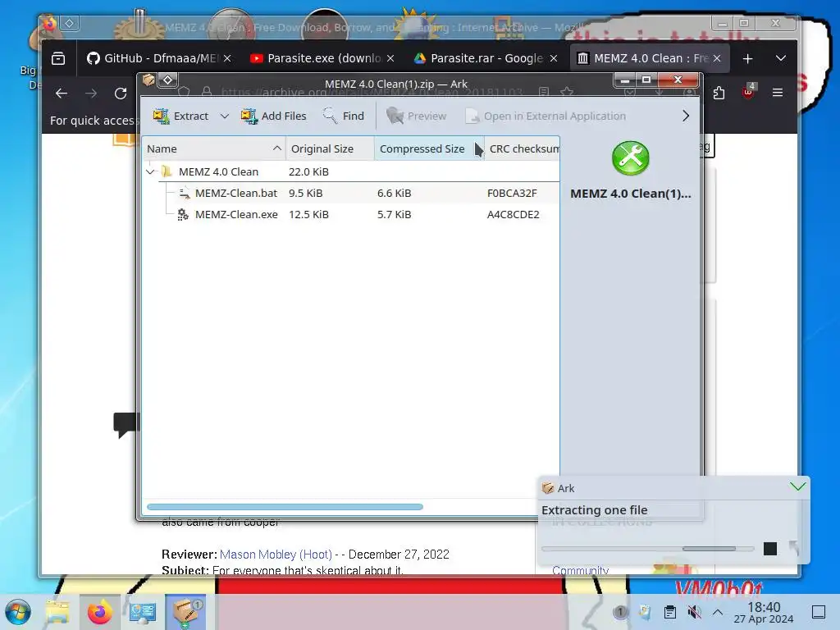Click the green wrench archive icon

click(x=631, y=158)
